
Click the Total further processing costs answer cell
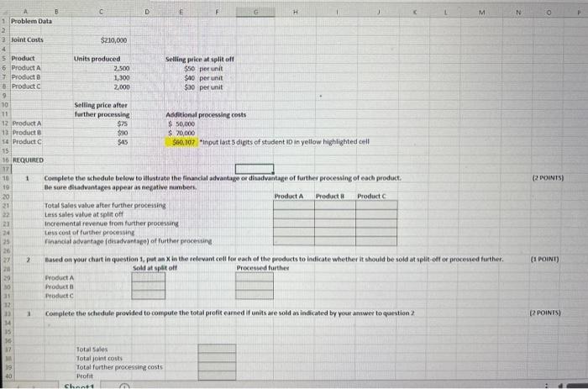(x=217, y=367)
